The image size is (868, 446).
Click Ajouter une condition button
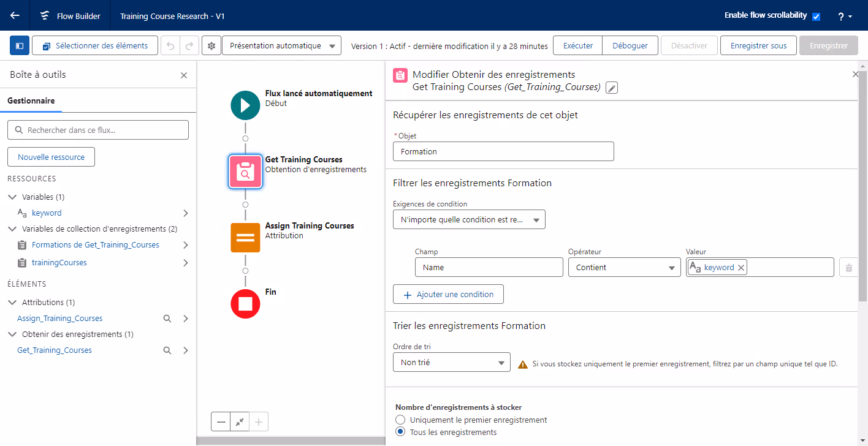point(448,294)
